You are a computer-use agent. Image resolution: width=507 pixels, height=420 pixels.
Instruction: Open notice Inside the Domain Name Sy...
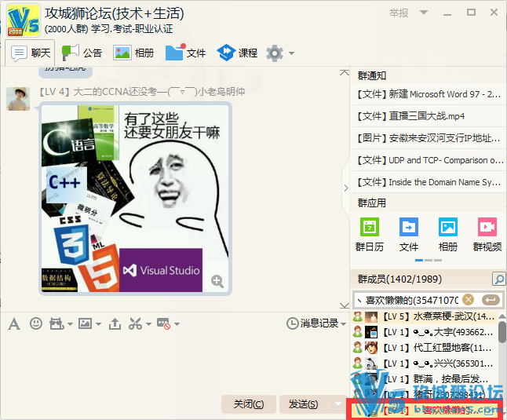click(x=429, y=182)
